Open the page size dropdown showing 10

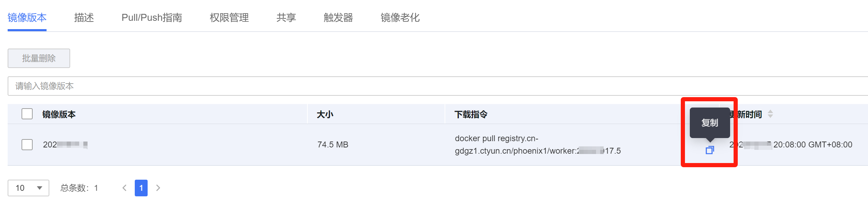pos(28,188)
